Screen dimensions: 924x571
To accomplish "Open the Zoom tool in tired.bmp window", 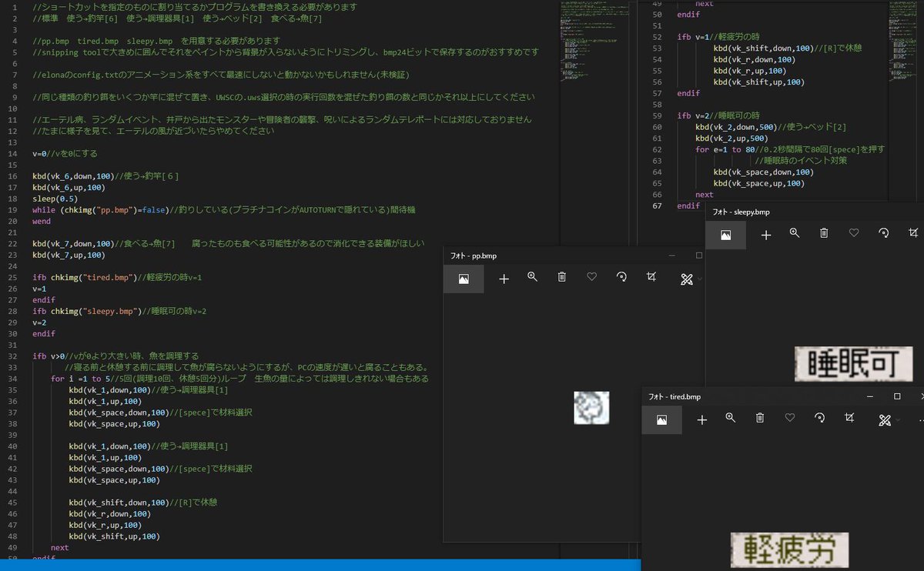I will (729, 419).
